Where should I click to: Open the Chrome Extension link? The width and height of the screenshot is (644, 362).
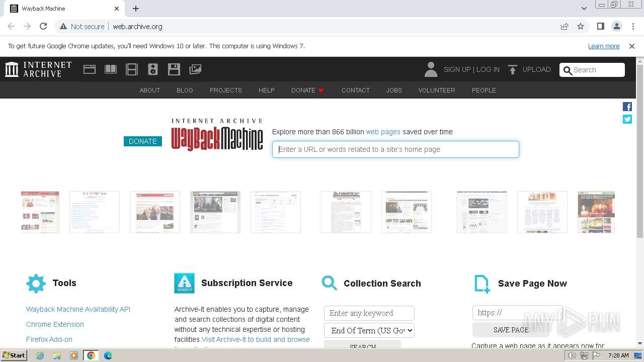(55, 324)
